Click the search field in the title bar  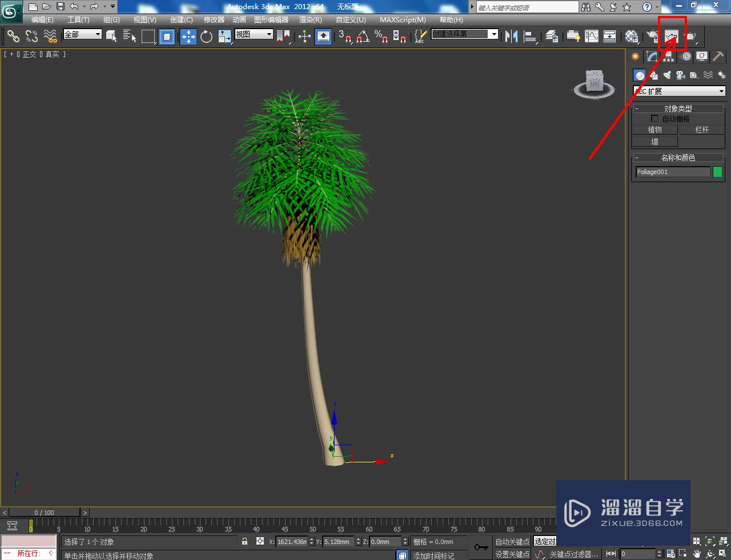click(x=527, y=7)
